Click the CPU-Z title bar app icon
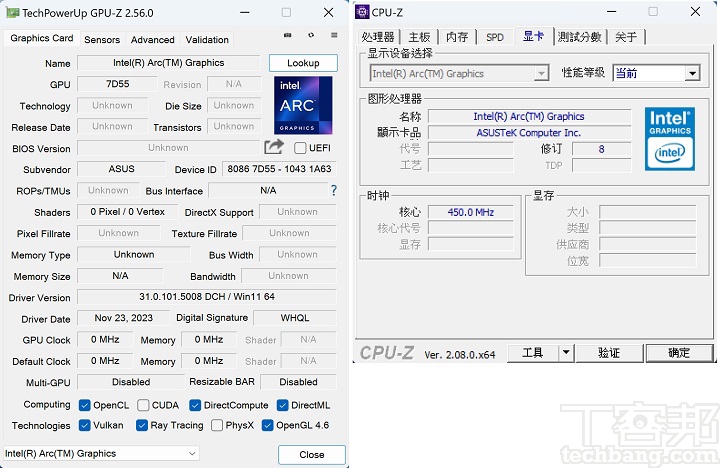 tap(362, 12)
